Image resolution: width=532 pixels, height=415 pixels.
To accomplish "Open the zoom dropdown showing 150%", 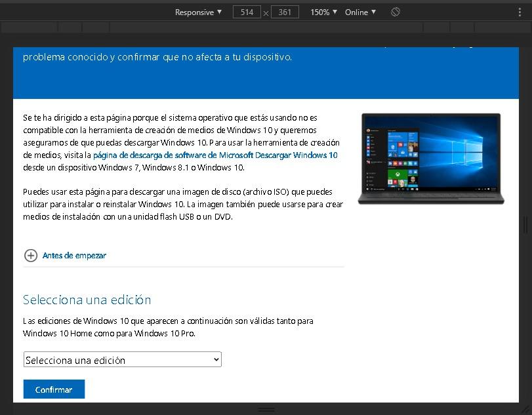I will [322, 12].
